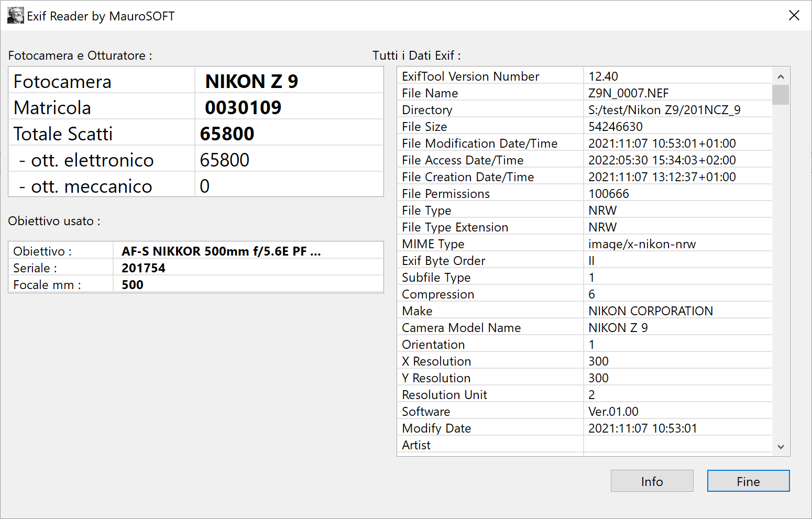This screenshot has height=519, width=812.
Task: Click the Exif list scrollbar thumb
Action: click(781, 95)
